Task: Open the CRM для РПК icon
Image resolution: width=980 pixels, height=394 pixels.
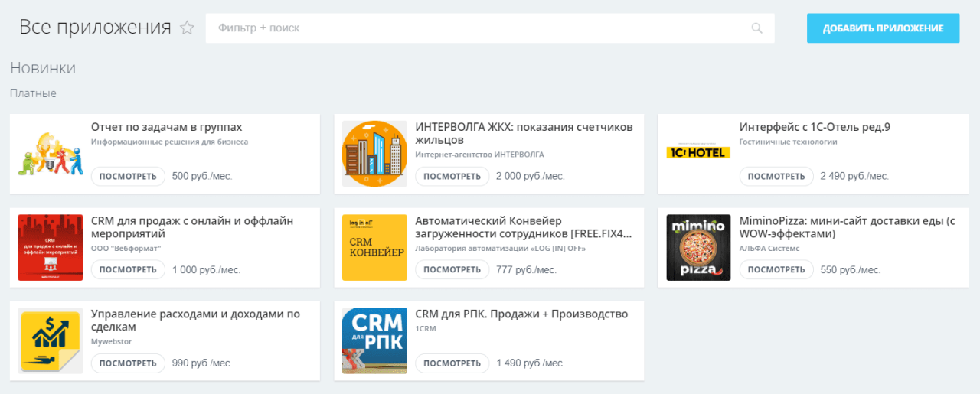Action: [374, 340]
